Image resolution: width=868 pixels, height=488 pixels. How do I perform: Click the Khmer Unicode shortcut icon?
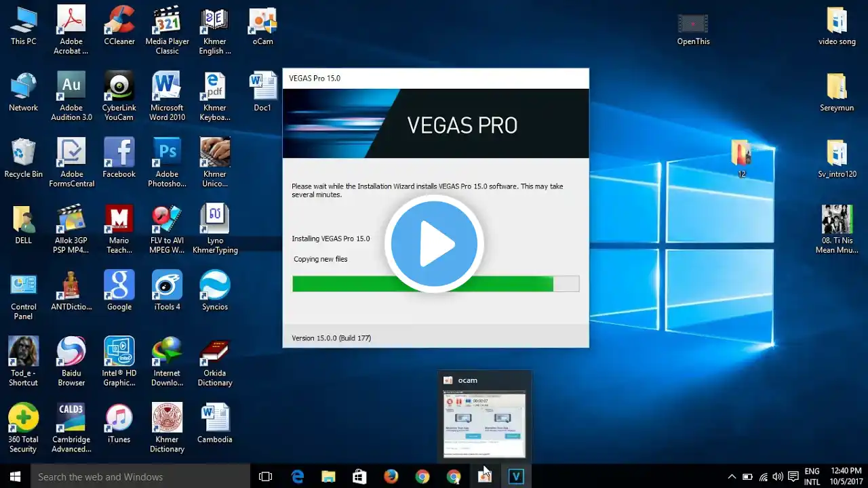pos(215,163)
